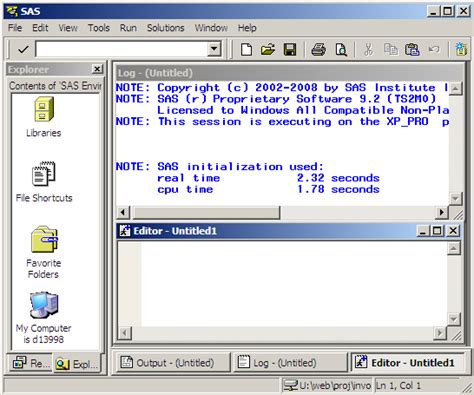Open the Edit menu

40,28
